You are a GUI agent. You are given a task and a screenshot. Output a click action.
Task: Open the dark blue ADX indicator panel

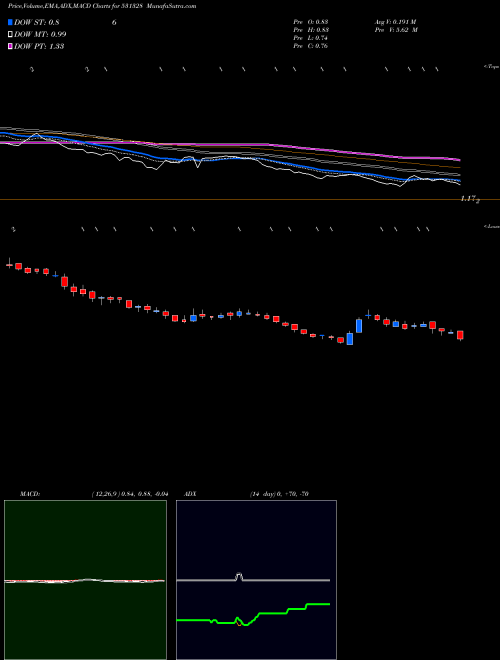point(256,580)
